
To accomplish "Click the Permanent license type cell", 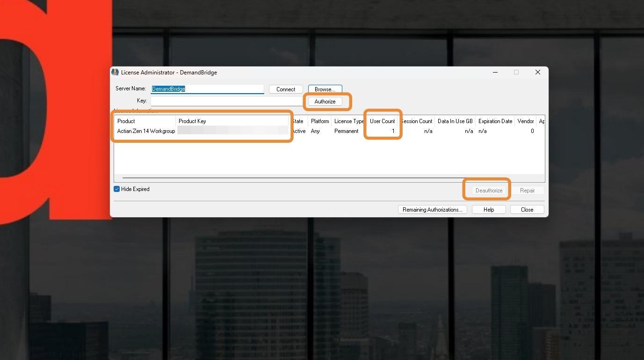I will pos(347,131).
